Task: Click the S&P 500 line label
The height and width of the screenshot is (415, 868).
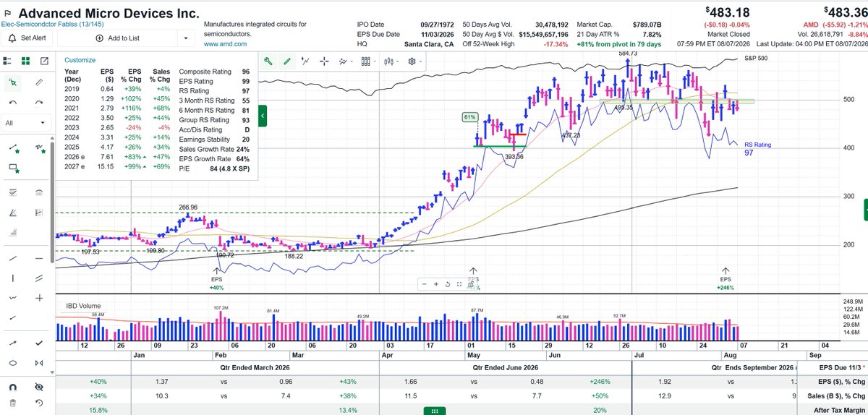Action: coord(756,57)
